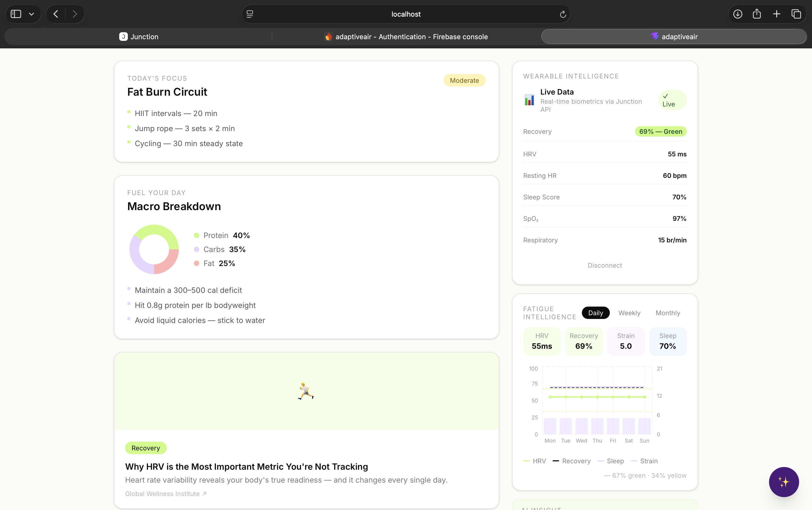Click the localhost address bar
This screenshot has width=812, height=510.
coord(405,14)
